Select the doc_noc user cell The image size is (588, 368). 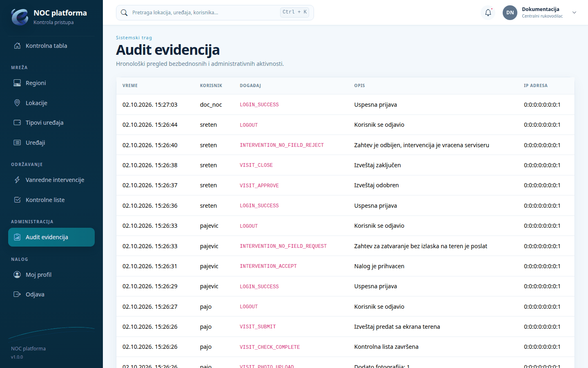(211, 105)
